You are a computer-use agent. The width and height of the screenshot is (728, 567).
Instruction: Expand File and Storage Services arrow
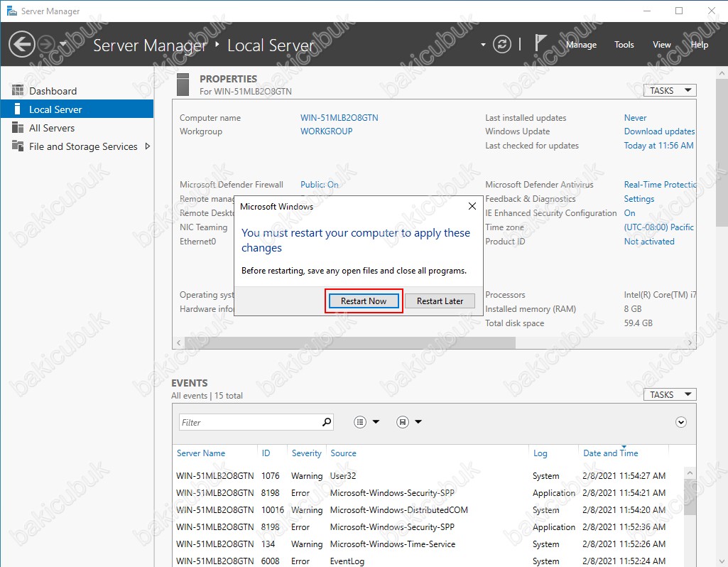[148, 146]
